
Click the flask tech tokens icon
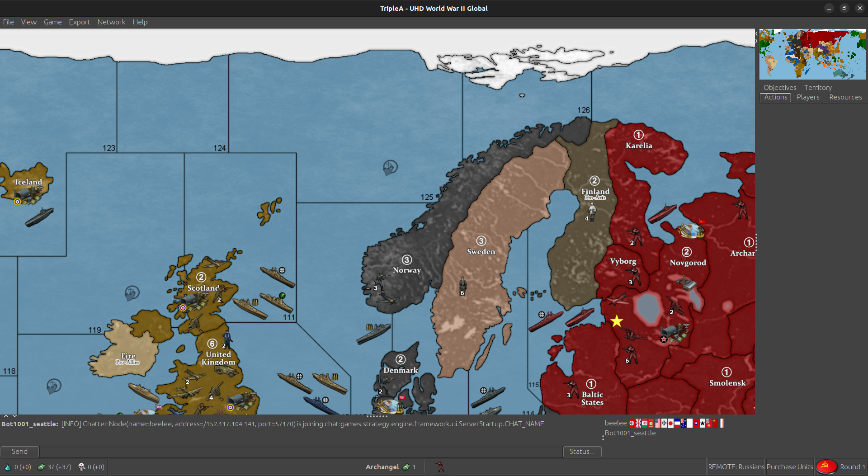point(8,467)
